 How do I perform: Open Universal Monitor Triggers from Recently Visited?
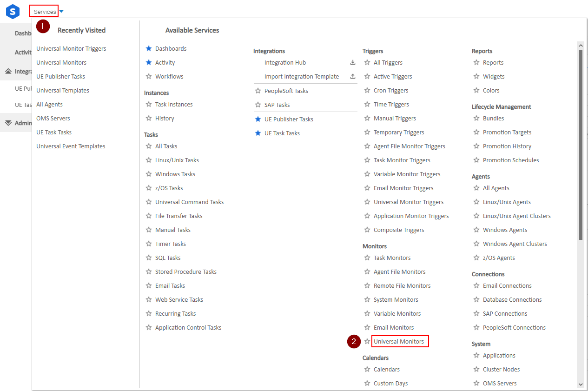(71, 49)
